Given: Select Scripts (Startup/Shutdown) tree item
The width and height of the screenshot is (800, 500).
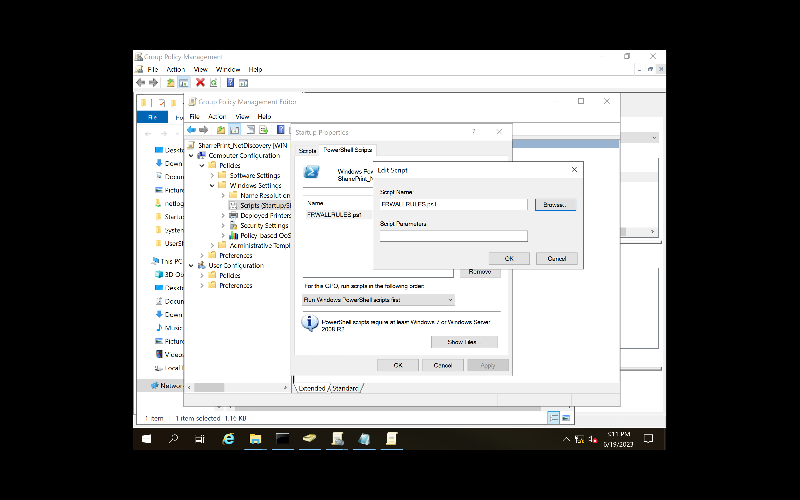Looking at the screenshot, I should (x=265, y=206).
